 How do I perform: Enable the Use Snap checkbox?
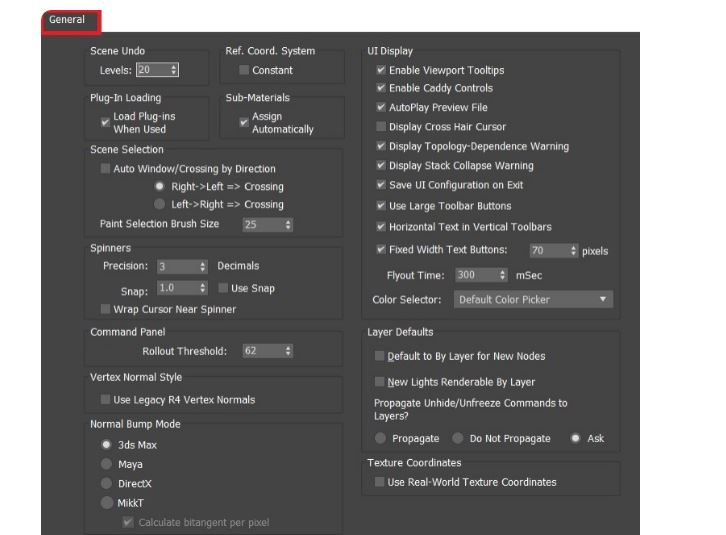pos(223,288)
